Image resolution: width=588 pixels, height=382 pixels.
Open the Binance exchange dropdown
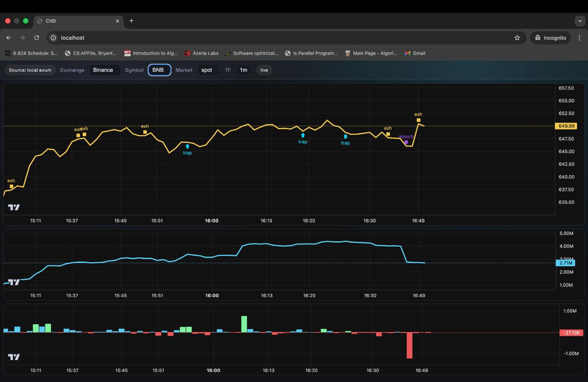103,70
